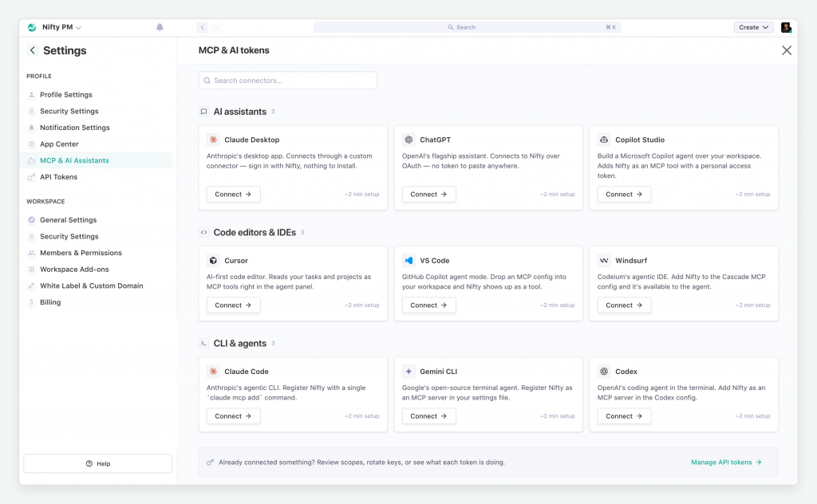Connect Windsurf

(624, 305)
